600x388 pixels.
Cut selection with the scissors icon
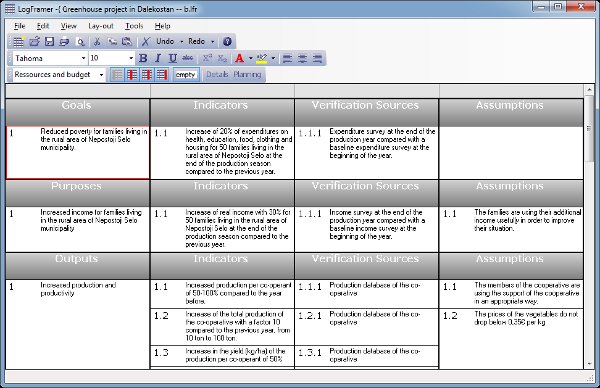tap(97, 41)
